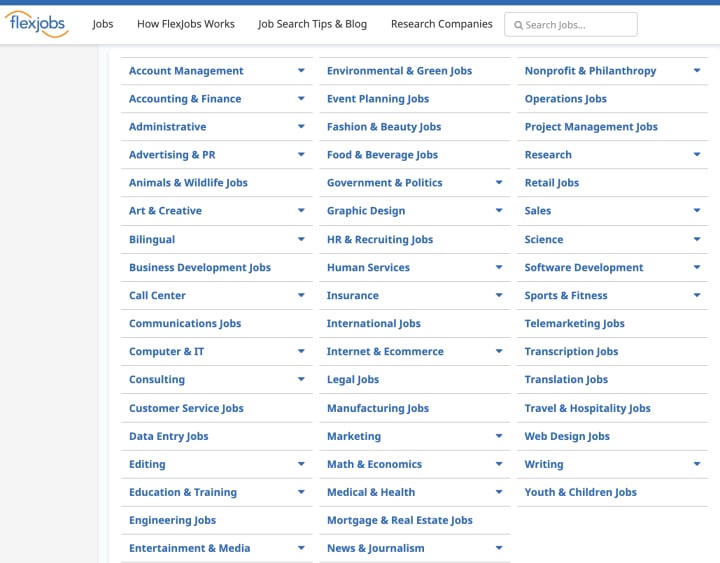Expand the Research category arrow
Image resolution: width=720 pixels, height=563 pixels.
(x=697, y=155)
